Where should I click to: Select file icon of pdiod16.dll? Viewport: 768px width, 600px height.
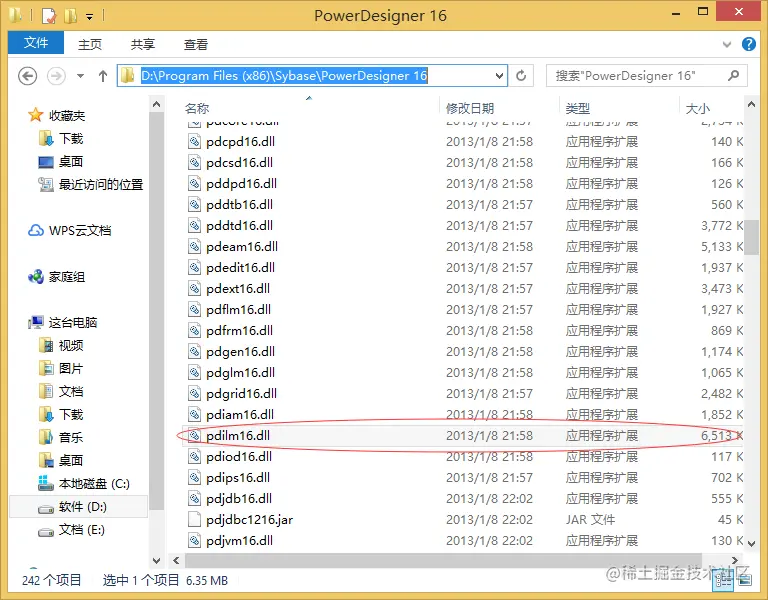click(194, 457)
